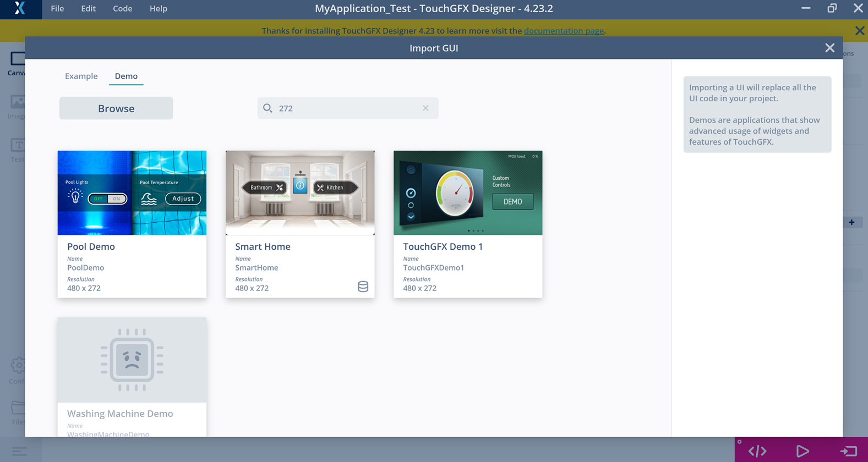This screenshot has width=868, height=462.
Task: Open the Help menu
Action: 158,8
